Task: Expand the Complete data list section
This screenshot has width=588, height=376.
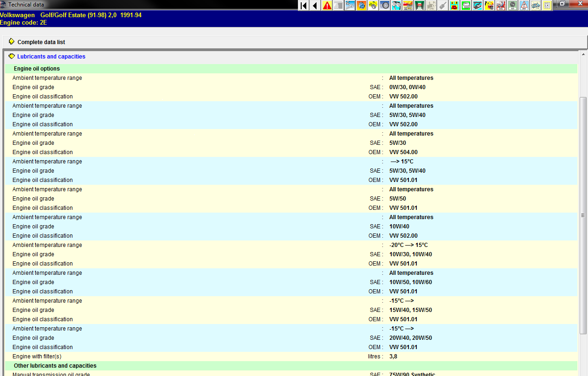Action: 12,42
